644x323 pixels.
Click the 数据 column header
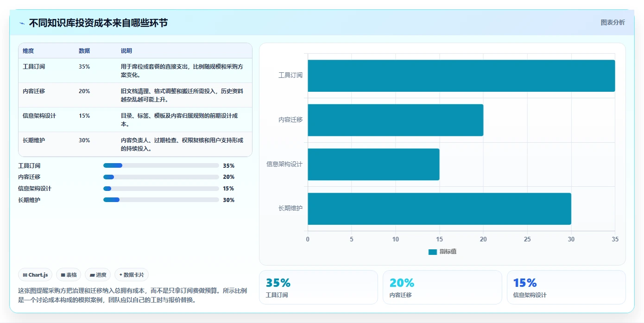click(84, 51)
